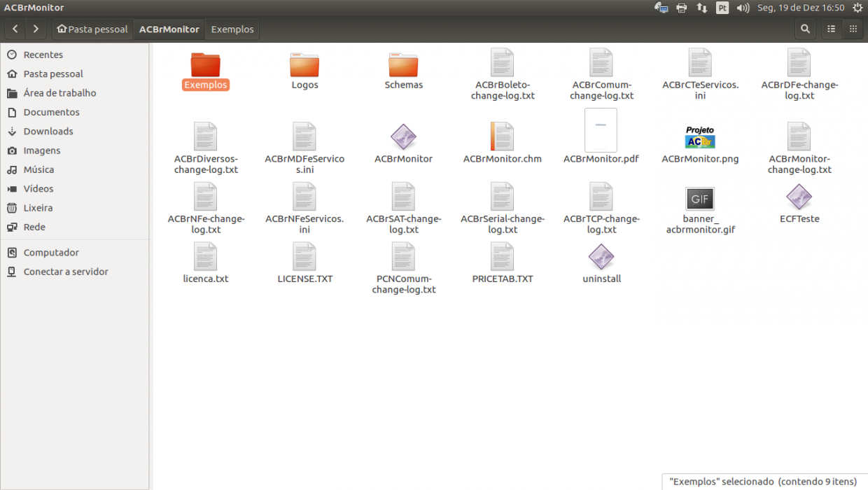Image resolution: width=868 pixels, height=490 pixels.
Task: Open Pt keyboard layout indicator
Action: pyautogui.click(x=722, y=8)
